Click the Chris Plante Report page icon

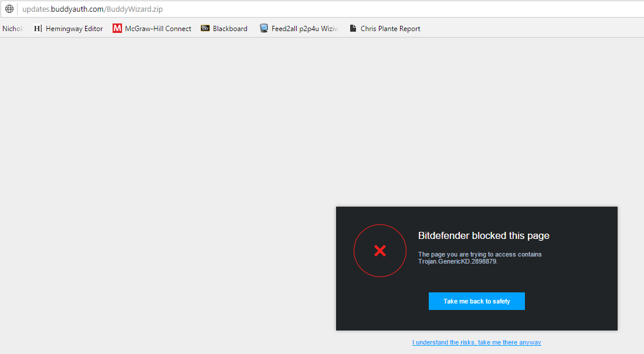[353, 28]
